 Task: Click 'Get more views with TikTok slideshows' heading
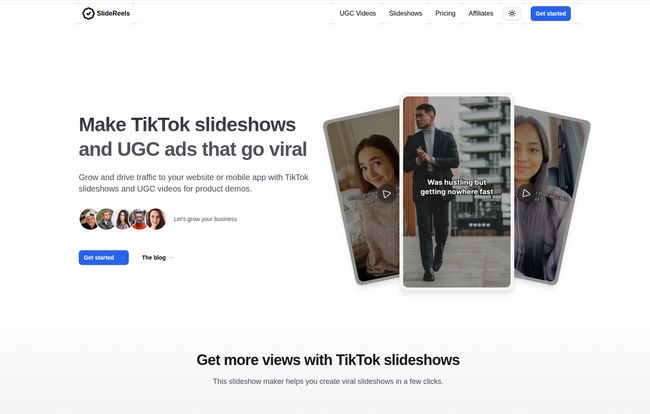tap(328, 360)
